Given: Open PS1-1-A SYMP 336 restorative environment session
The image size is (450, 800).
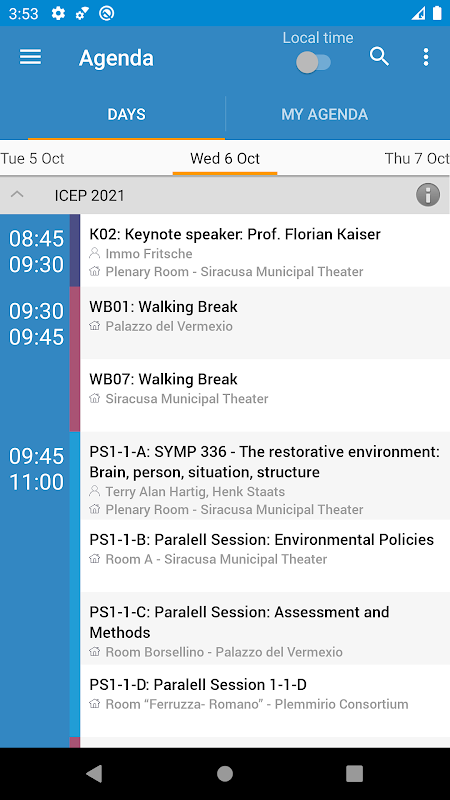Looking at the screenshot, I should pos(265,476).
